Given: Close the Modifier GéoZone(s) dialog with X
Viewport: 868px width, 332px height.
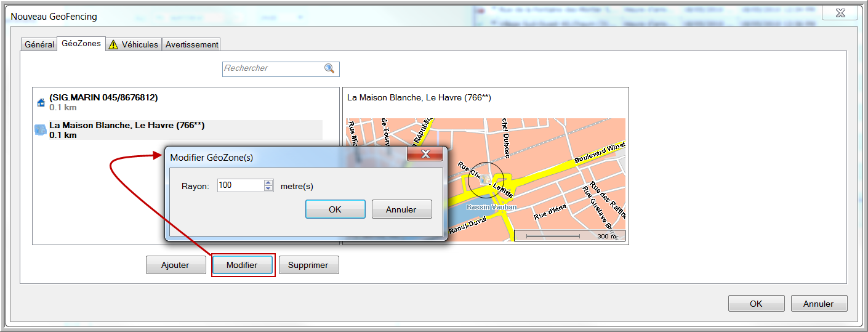Looking at the screenshot, I should coord(425,154).
